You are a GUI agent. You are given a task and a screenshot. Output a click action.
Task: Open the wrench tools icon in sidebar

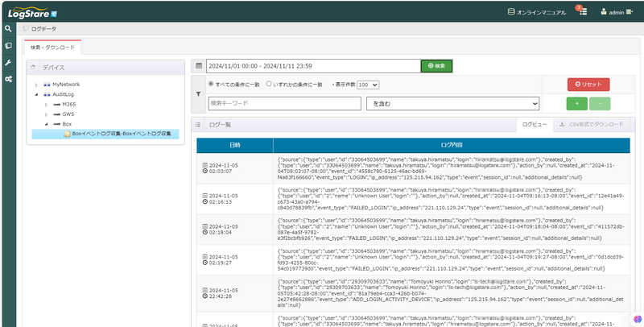(x=8, y=62)
